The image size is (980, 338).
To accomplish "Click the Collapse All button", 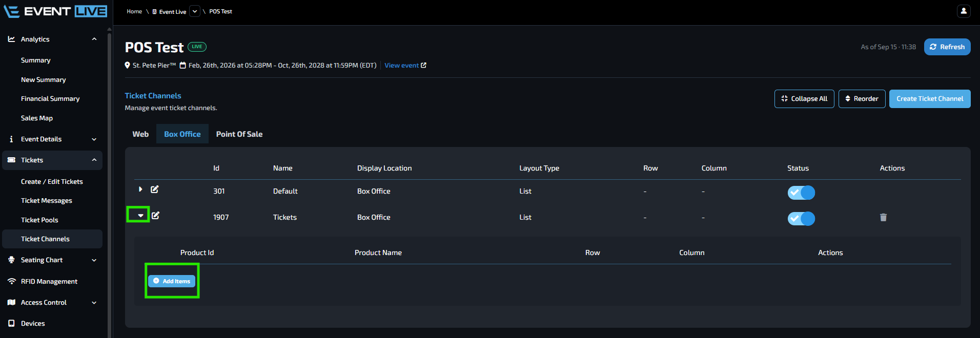I will (x=804, y=99).
